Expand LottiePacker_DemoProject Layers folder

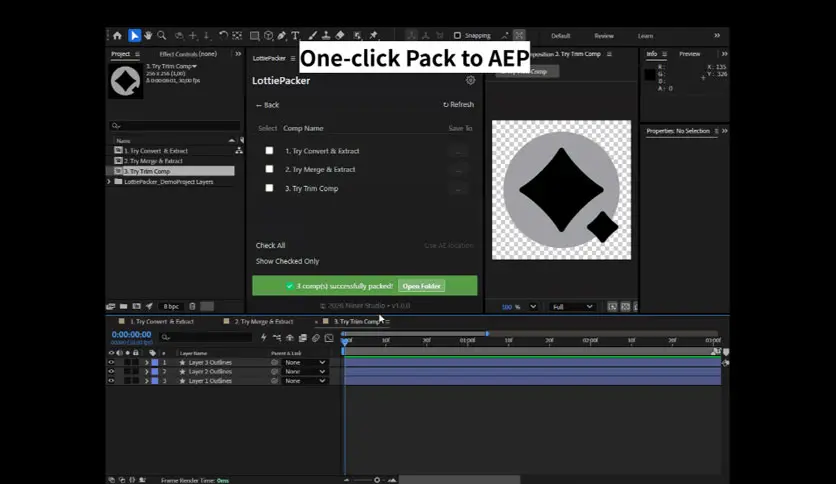tap(109, 182)
